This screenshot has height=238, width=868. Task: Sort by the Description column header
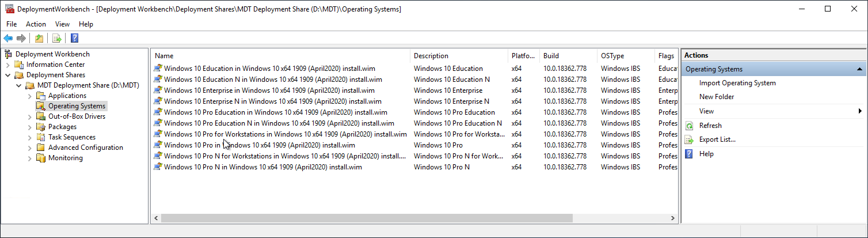click(459, 56)
